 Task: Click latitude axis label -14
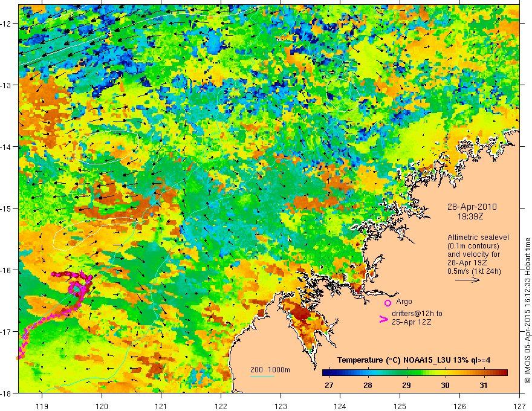(7, 147)
